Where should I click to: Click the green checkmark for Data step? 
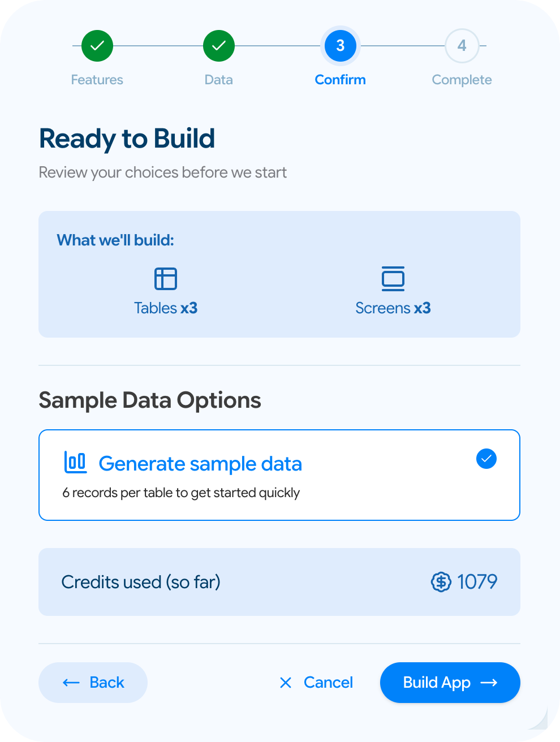click(x=219, y=46)
